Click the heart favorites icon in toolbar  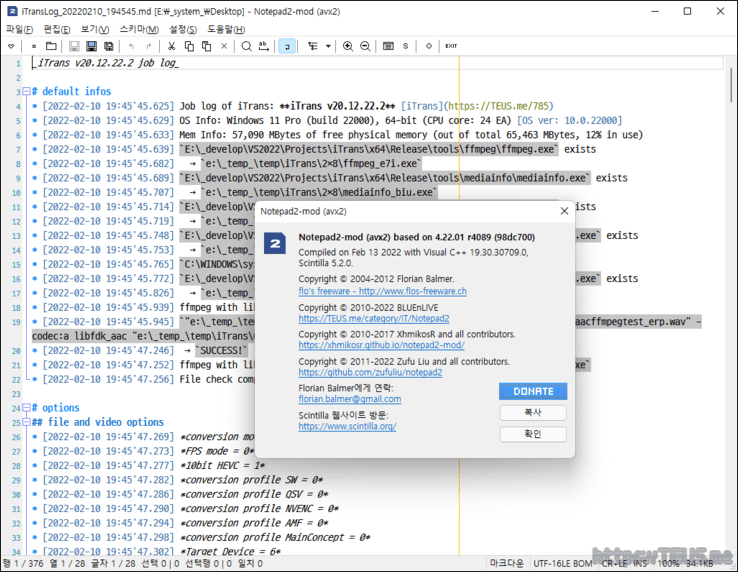click(x=11, y=46)
